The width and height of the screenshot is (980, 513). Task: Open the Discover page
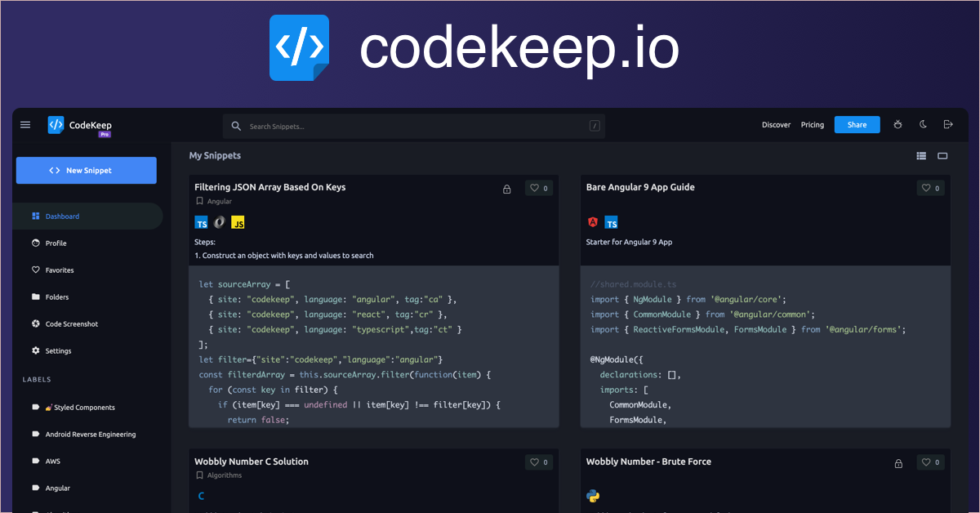pos(776,125)
